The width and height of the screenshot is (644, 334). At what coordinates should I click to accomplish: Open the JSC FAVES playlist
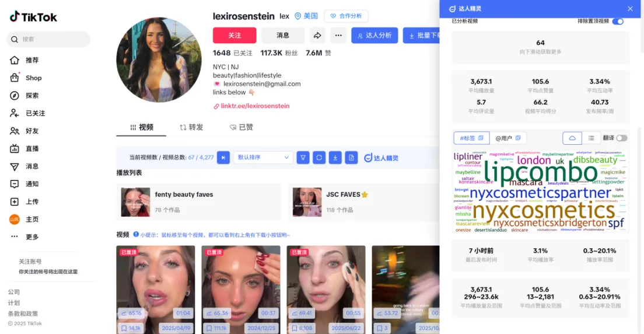(x=363, y=202)
